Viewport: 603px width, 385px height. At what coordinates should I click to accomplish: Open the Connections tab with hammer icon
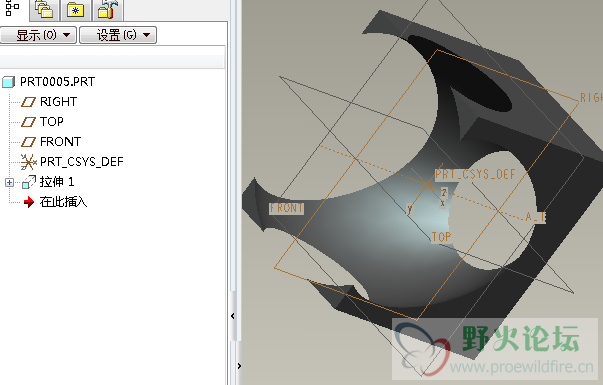[107, 9]
